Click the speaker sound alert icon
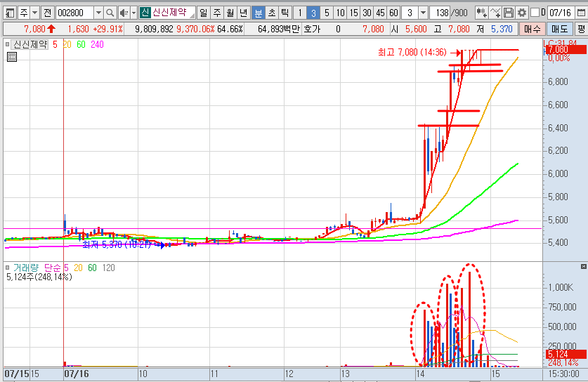Viewport: 588px width, 382px height. [x=124, y=13]
